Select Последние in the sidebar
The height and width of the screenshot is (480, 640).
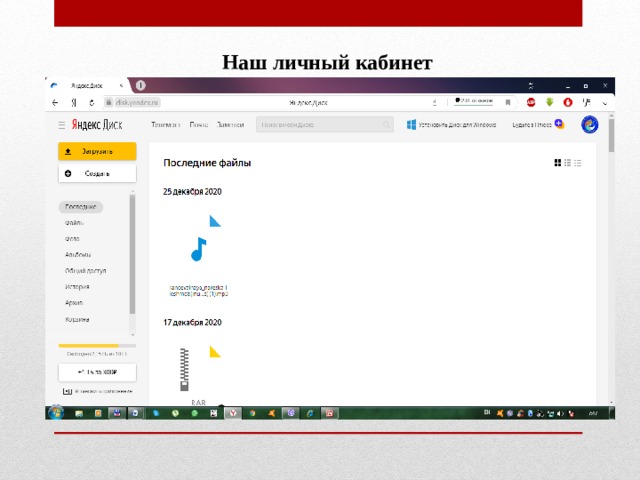(x=80, y=207)
